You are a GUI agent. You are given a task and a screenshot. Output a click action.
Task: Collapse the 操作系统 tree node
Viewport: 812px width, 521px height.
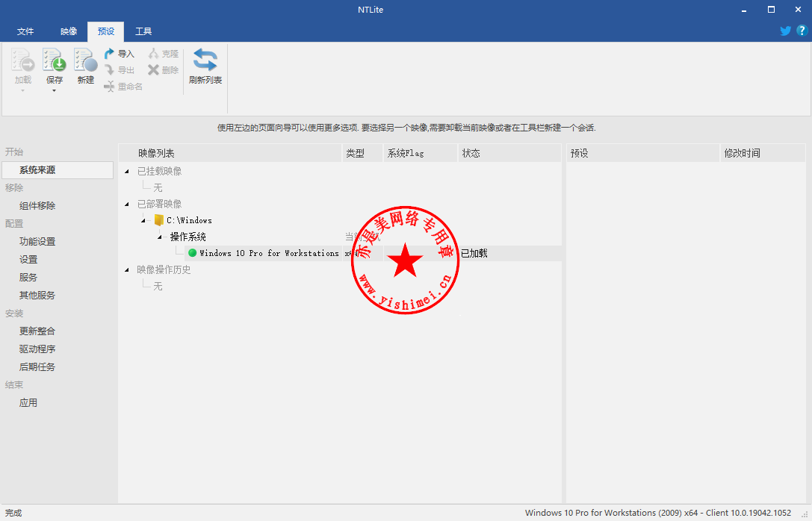point(160,237)
